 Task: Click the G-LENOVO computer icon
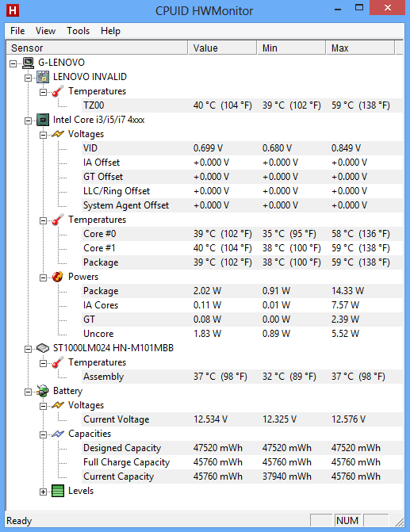coord(29,63)
